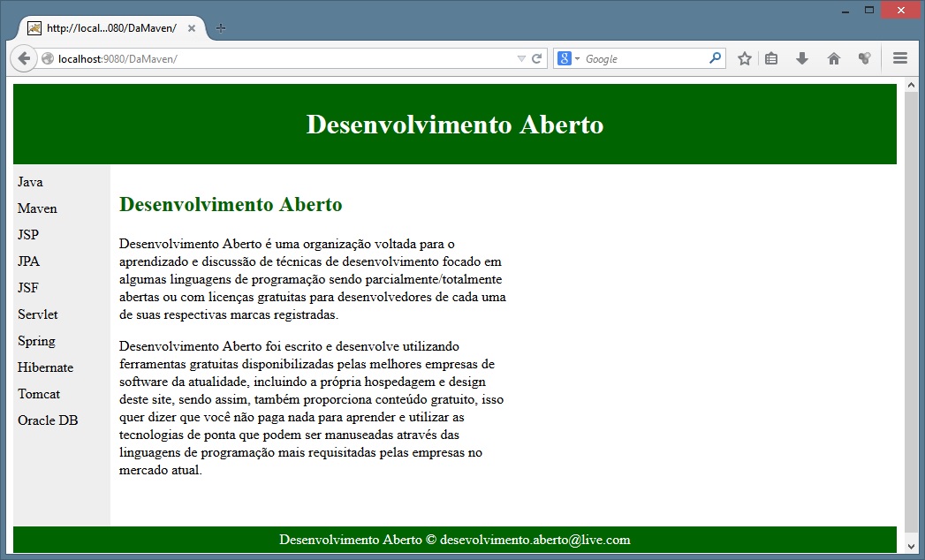
Task: Open the Maven sidebar menu item
Action: (x=37, y=208)
